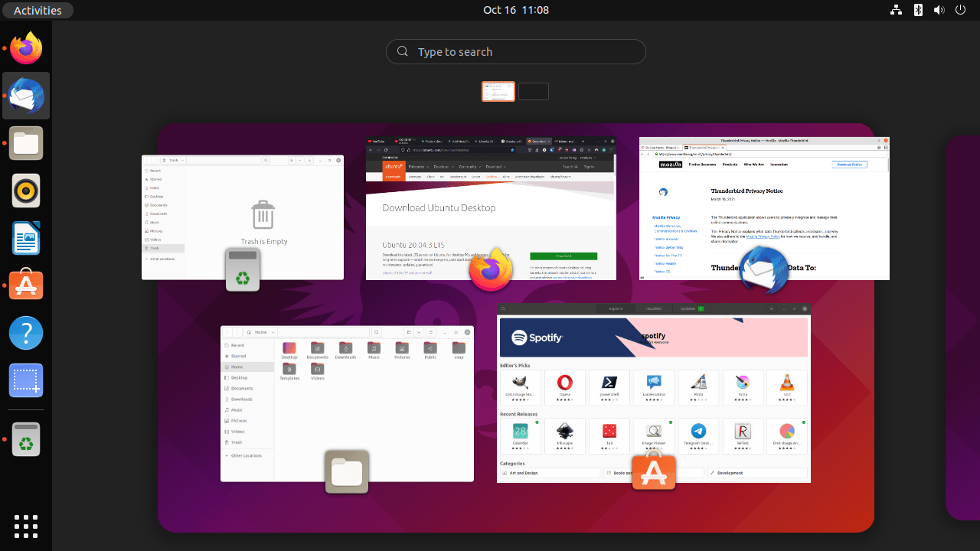Open Ubuntu Software from the dock
Viewport: 980px width, 551px height.
(26, 285)
